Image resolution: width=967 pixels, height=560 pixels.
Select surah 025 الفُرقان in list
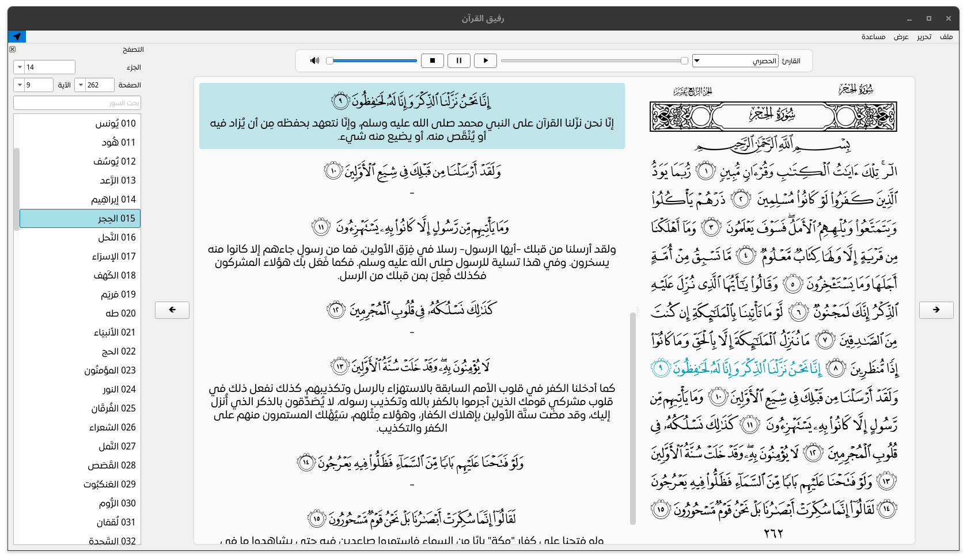click(x=80, y=408)
